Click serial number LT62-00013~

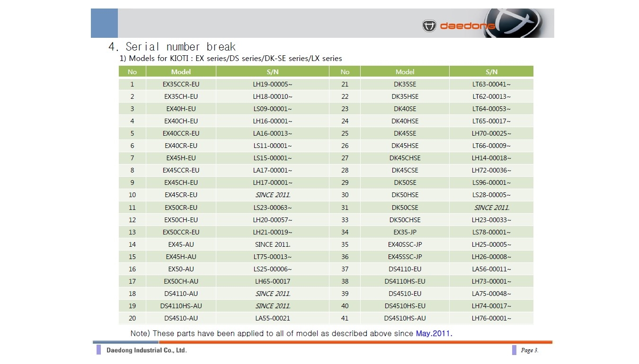click(x=491, y=96)
